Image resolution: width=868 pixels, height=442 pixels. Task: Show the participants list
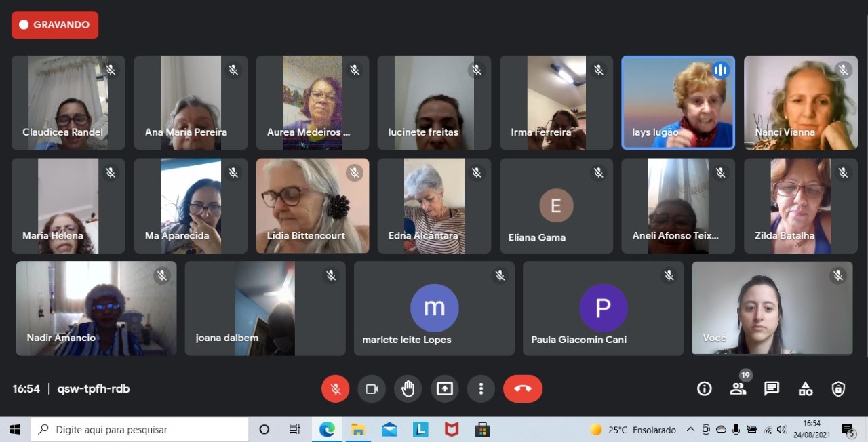coord(738,388)
